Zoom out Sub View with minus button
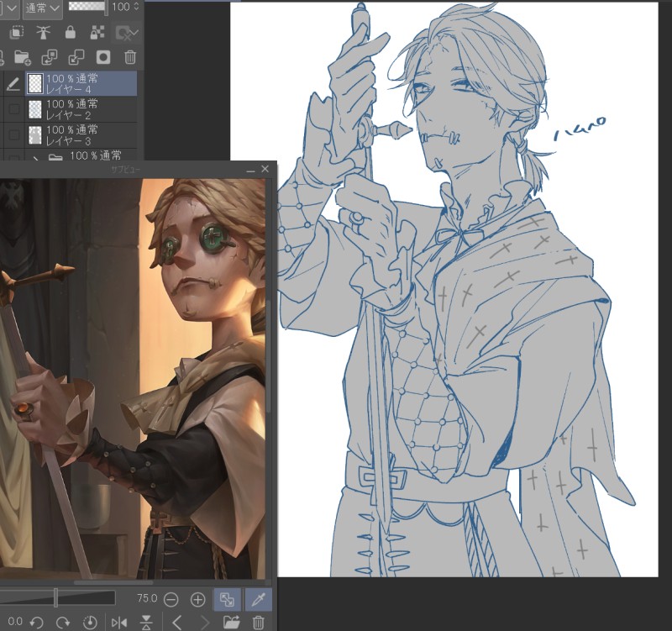672x631 pixels. point(171,600)
